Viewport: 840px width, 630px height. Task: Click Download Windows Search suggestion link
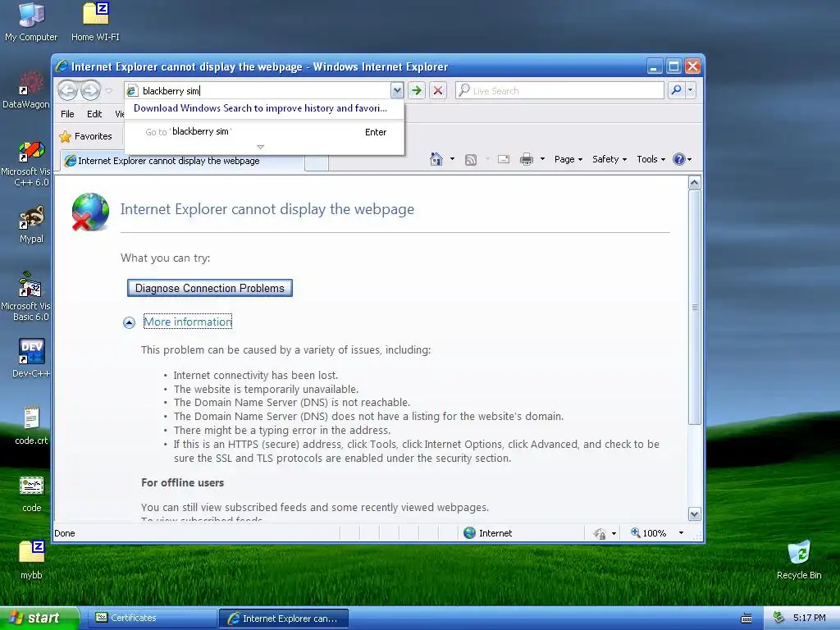coord(260,108)
